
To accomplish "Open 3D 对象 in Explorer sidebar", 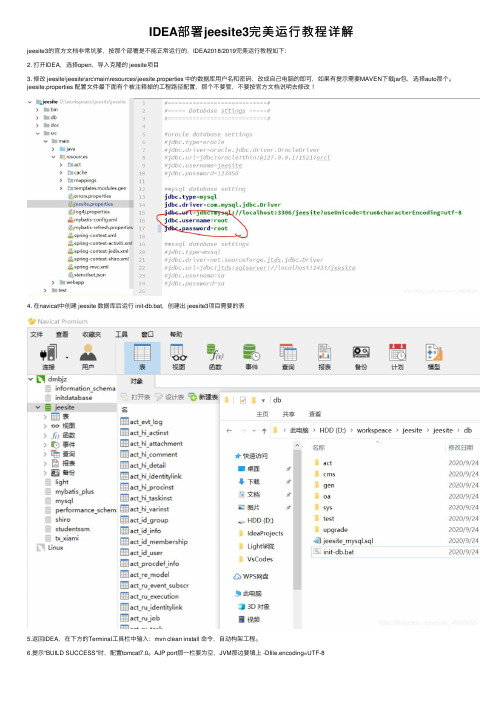I will pyautogui.click(x=254, y=606).
